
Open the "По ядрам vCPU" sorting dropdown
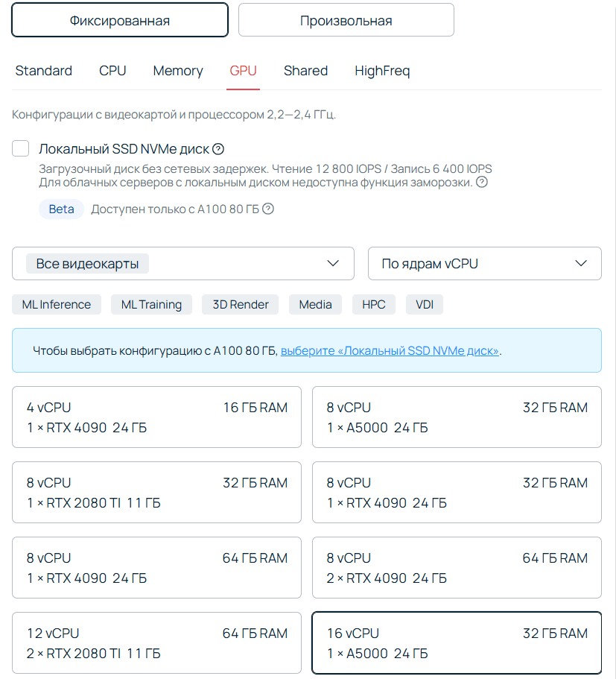pyautogui.click(x=484, y=263)
